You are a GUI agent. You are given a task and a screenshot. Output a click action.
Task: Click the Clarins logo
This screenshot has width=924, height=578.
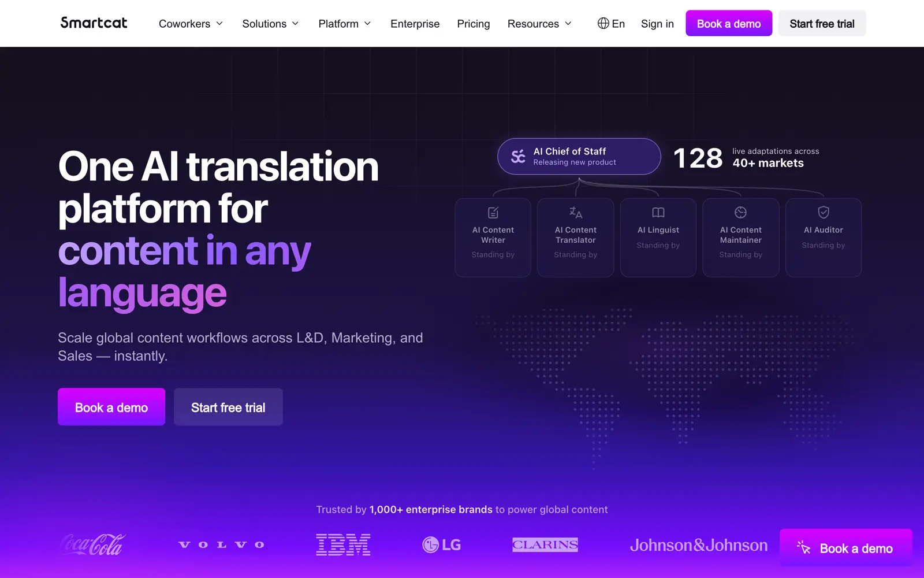[x=545, y=544]
